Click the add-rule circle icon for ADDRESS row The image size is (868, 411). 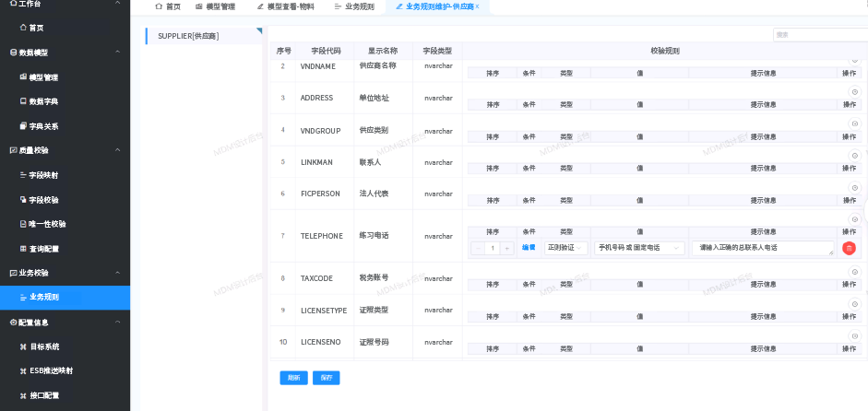(x=854, y=92)
